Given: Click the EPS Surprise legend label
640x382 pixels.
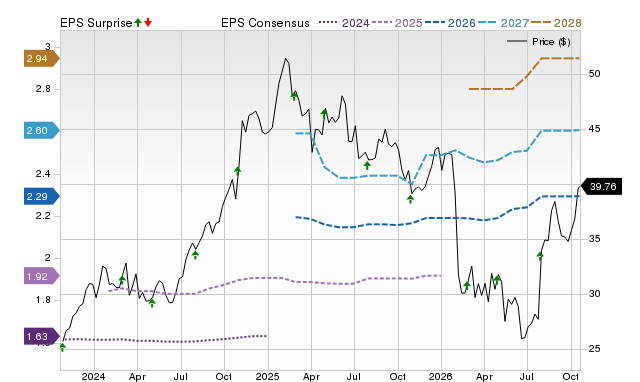Looking at the screenshot, I should (96, 23).
